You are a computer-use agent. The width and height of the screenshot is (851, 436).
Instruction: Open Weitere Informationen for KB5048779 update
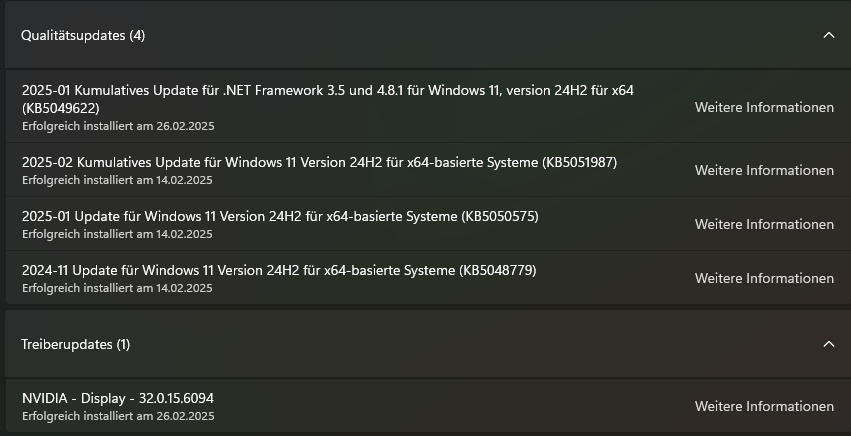coord(764,278)
